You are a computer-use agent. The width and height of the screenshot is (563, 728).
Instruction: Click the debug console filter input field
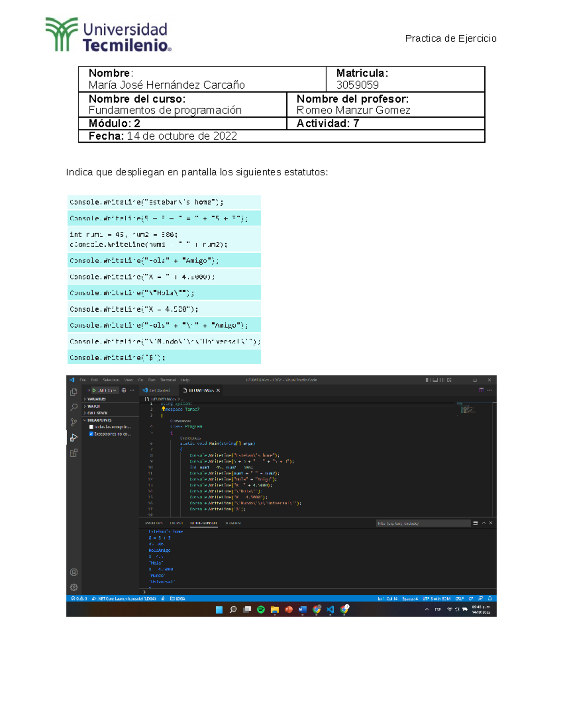[x=422, y=523]
